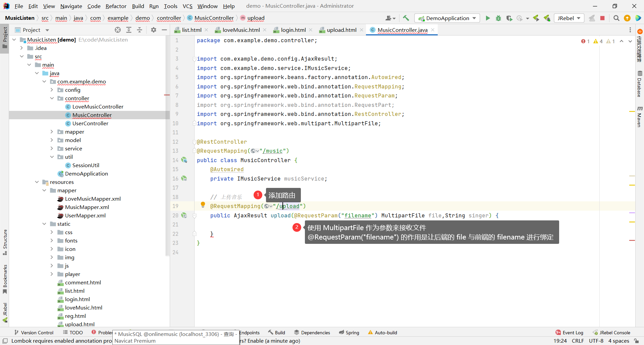Collapse the util folder
Screen dimensions: 644x345
click(x=52, y=157)
